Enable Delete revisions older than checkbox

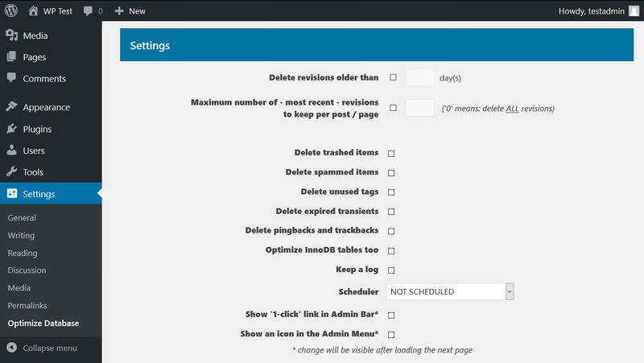[x=393, y=77]
